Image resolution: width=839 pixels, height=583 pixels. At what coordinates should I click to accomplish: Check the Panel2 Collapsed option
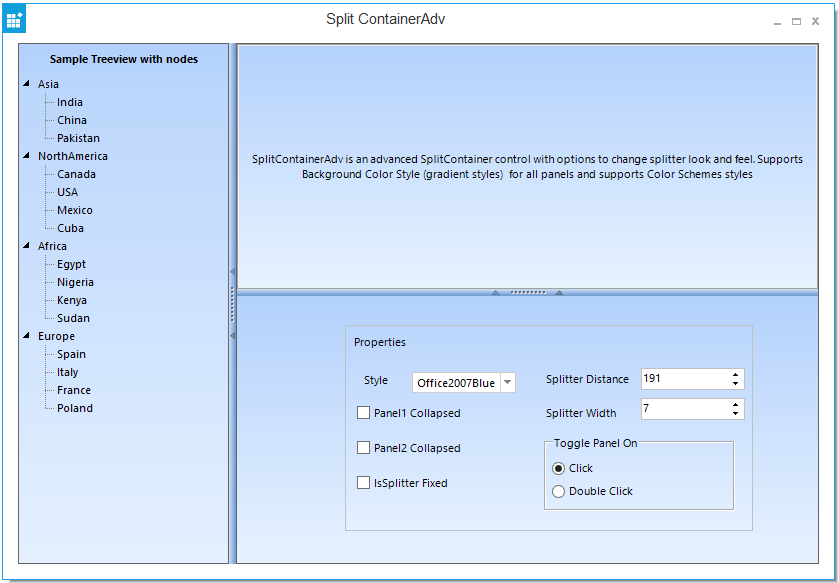364,447
